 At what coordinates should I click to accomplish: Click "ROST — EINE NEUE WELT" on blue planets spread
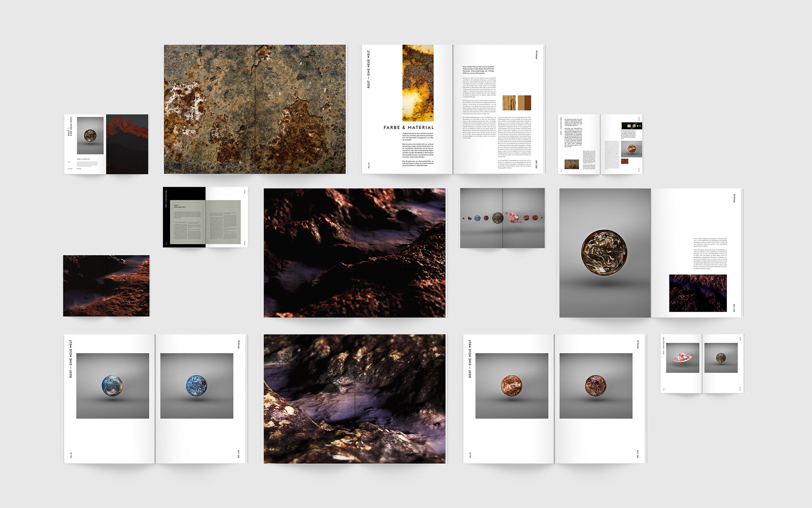[x=71, y=359]
